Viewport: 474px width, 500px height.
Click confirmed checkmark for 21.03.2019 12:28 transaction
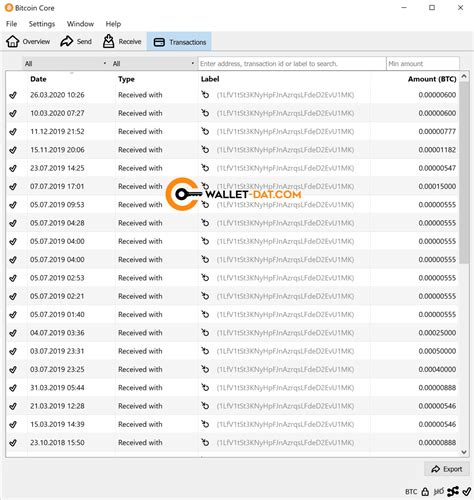13,406
